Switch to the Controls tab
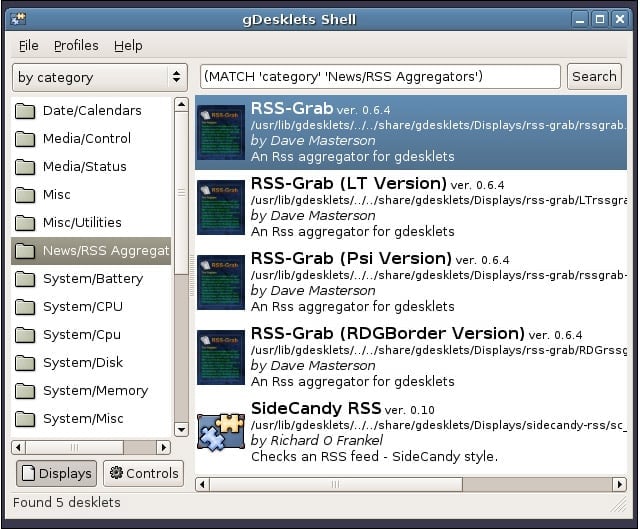 click(x=144, y=473)
